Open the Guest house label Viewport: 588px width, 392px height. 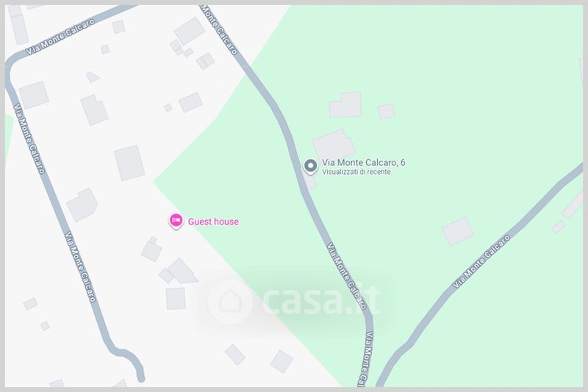[x=213, y=222]
